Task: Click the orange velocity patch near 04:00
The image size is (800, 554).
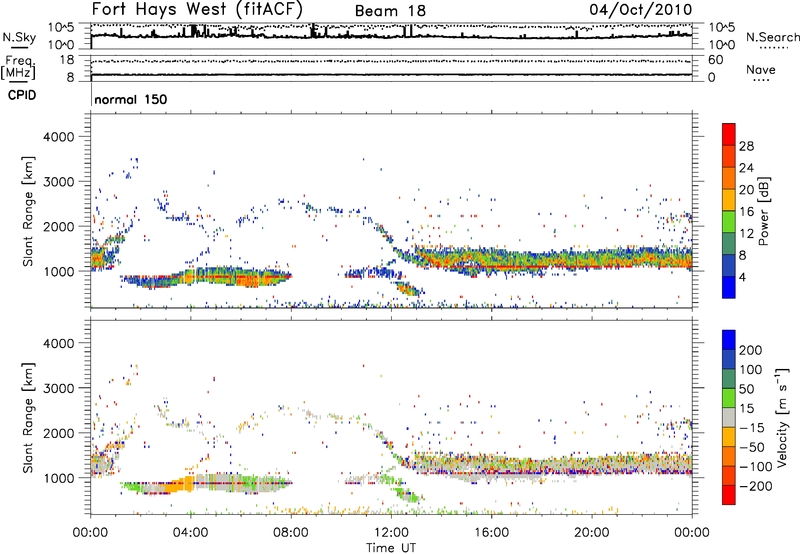Action: pos(181,484)
